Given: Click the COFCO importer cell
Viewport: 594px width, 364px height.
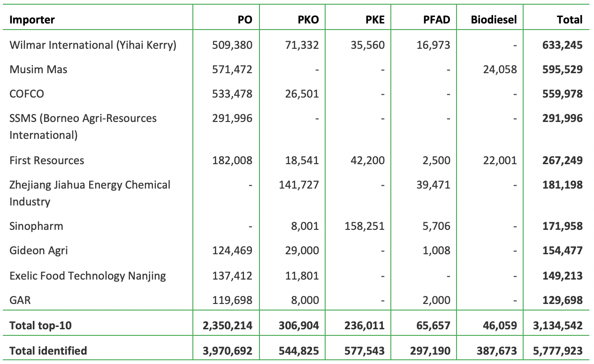Looking at the screenshot, I should coord(27,94).
